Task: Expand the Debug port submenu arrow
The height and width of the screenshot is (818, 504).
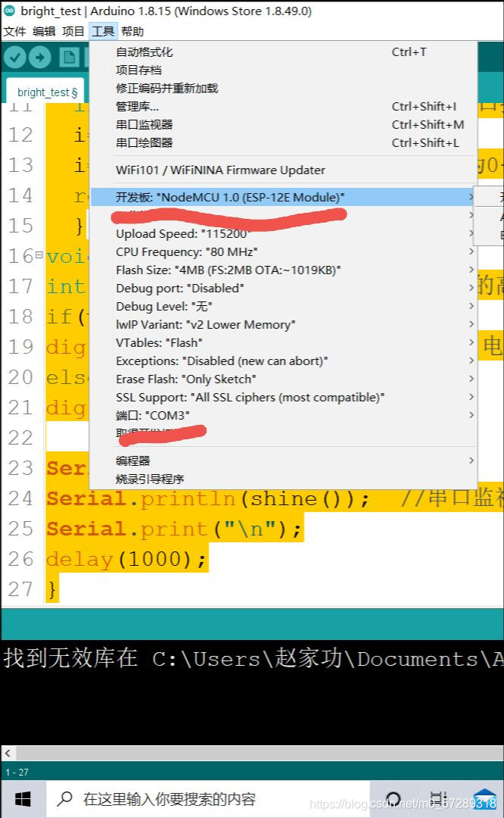Action: [471, 288]
